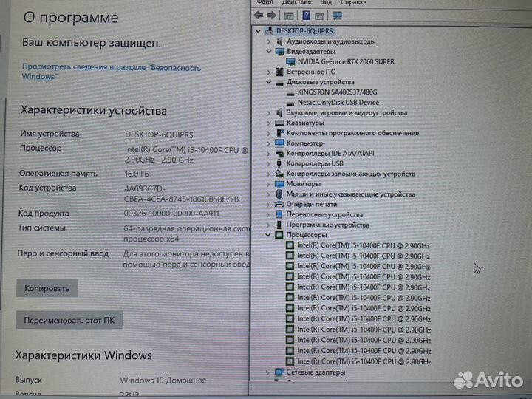The image size is (532, 399).
Task: Expand the Встроенное ПО category
Action: (269, 72)
